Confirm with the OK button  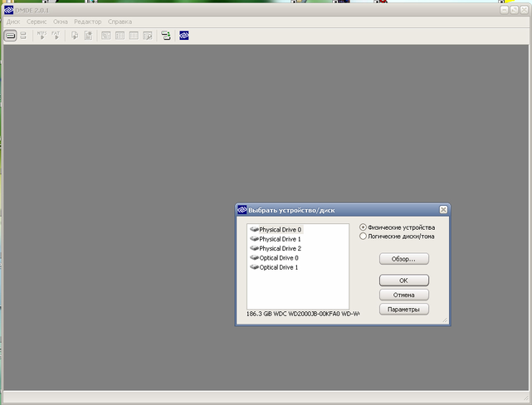click(x=403, y=281)
